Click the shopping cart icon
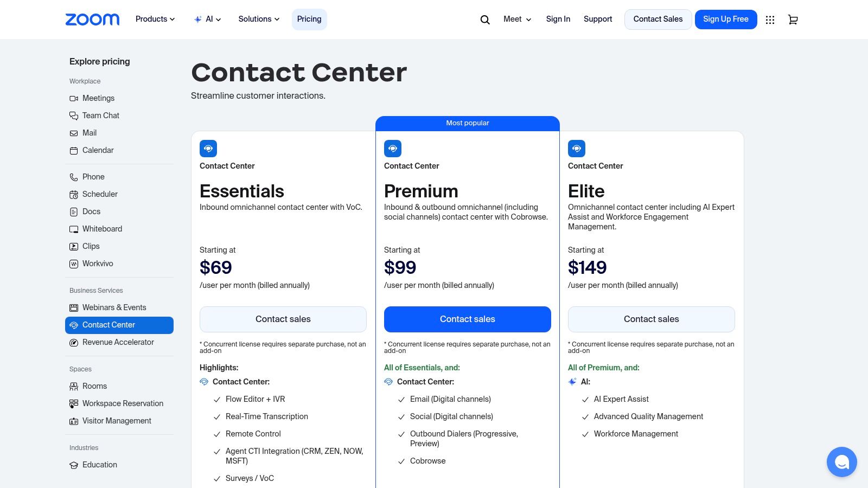Image resolution: width=868 pixels, height=488 pixels. pyautogui.click(x=793, y=19)
